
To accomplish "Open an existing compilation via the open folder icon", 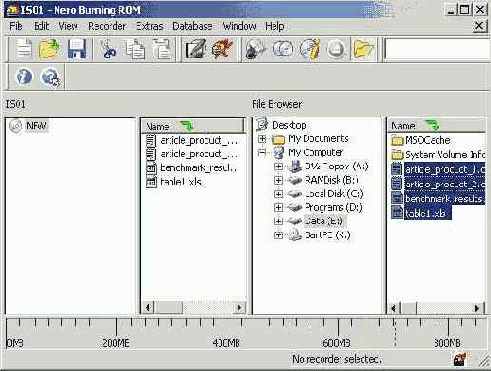I will click(x=49, y=49).
